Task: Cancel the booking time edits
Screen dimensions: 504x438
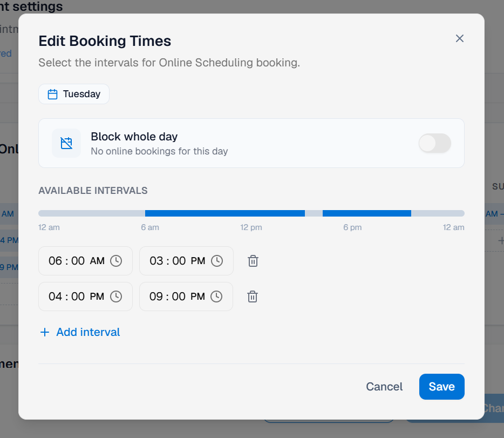Action: pos(384,387)
